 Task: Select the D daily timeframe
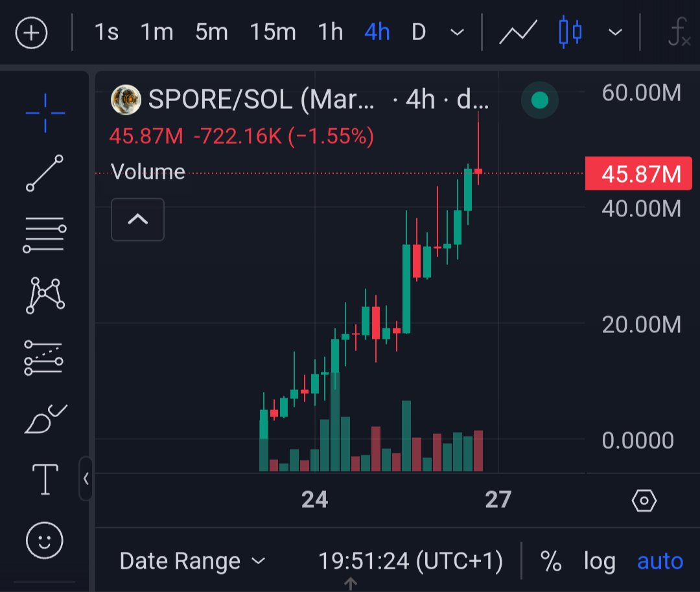tap(419, 32)
